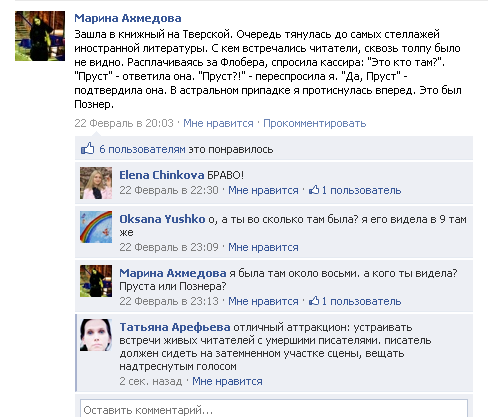Image resolution: width=488 pixels, height=417 pixels.
Task: Open the 6 пользователям likes list
Action: [142, 149]
